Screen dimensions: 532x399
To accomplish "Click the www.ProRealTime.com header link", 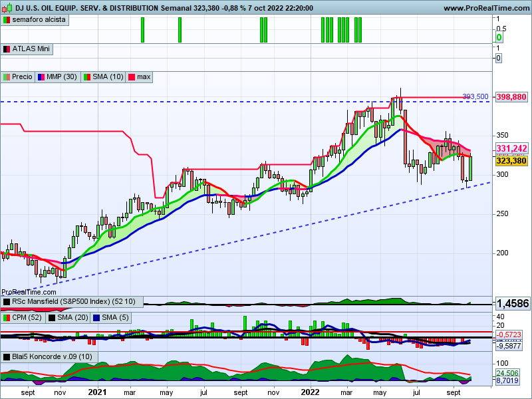I will pyautogui.click(x=487, y=8).
